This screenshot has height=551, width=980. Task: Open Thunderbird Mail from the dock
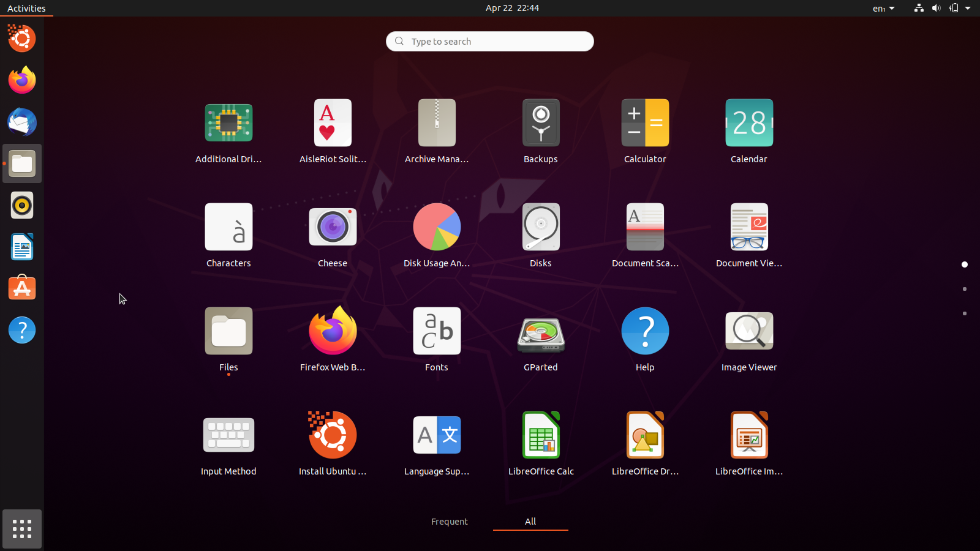pos(22,122)
